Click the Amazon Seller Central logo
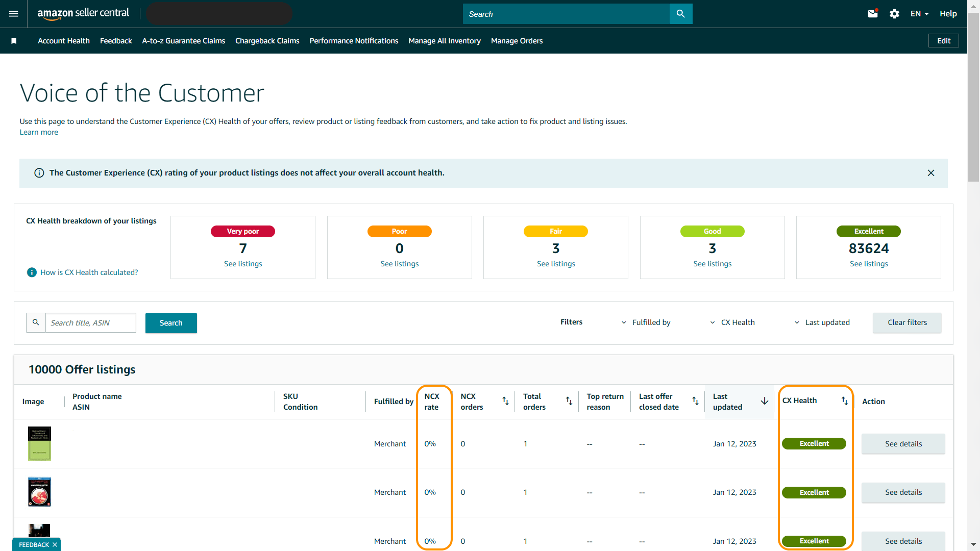The image size is (980, 551). pyautogui.click(x=83, y=14)
